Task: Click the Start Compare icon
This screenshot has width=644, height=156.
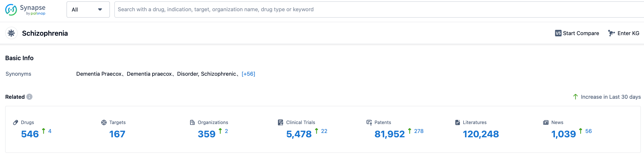Action: click(558, 33)
